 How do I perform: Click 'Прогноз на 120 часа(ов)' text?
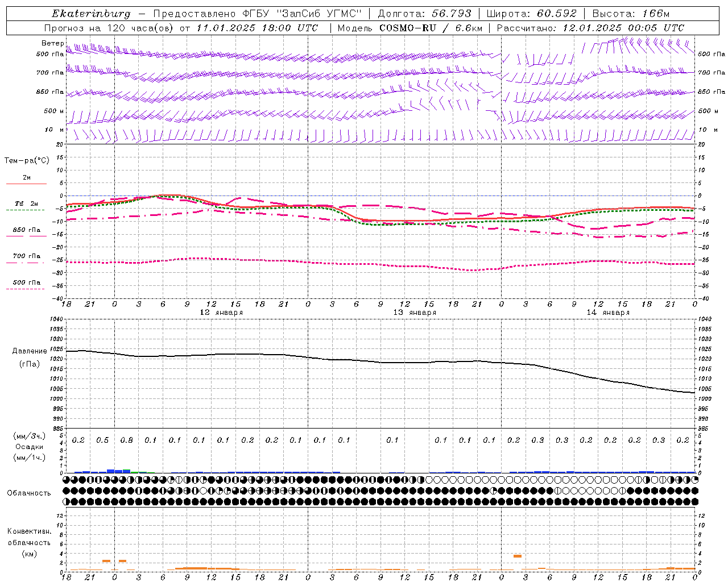point(109,28)
